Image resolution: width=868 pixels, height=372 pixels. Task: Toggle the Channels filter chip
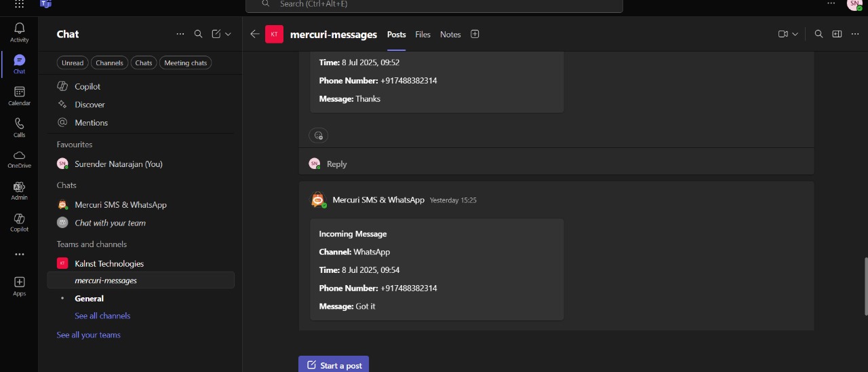click(109, 63)
